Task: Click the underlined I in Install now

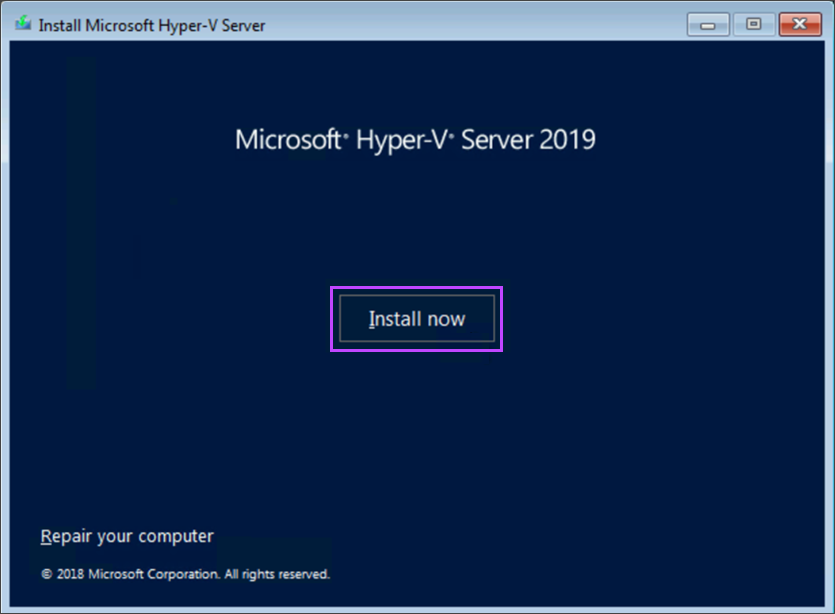Action: (x=371, y=320)
